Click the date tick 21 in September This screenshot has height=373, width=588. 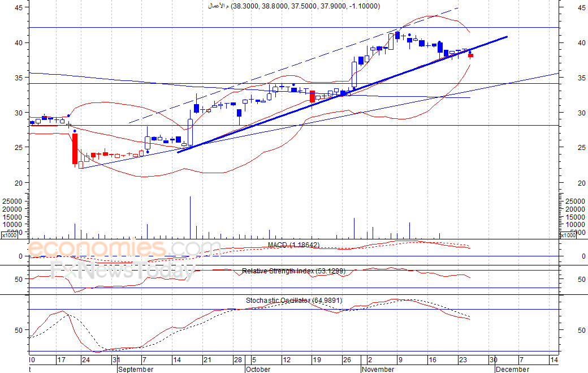coord(207,360)
